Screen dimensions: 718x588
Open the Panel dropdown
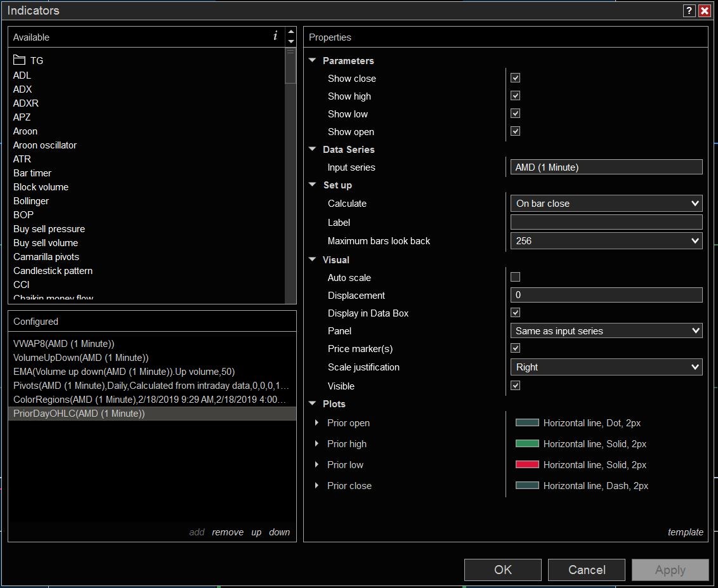pyautogui.click(x=606, y=330)
